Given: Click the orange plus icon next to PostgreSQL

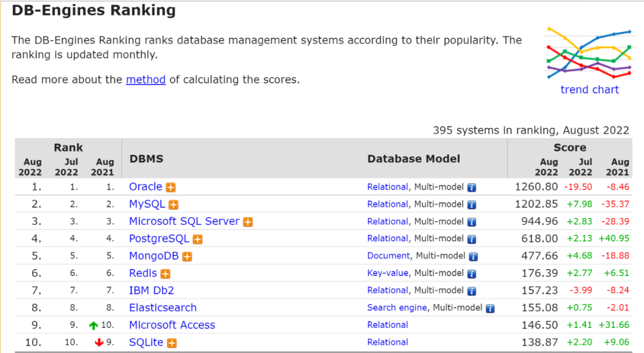Looking at the screenshot, I should coord(197,239).
